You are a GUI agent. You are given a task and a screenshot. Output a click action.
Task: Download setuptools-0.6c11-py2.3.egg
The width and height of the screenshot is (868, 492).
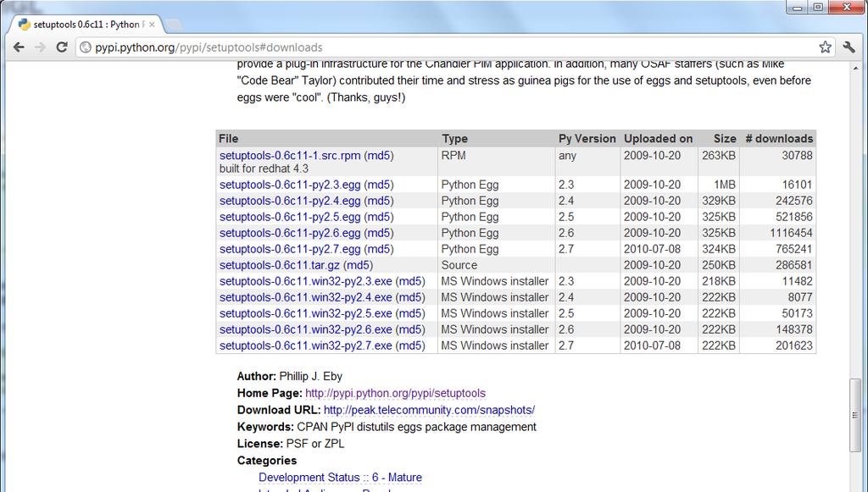pyautogui.click(x=290, y=185)
